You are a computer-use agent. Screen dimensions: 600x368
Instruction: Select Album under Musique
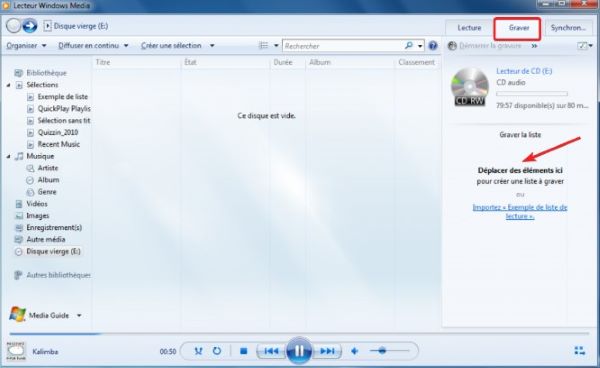tap(48, 180)
